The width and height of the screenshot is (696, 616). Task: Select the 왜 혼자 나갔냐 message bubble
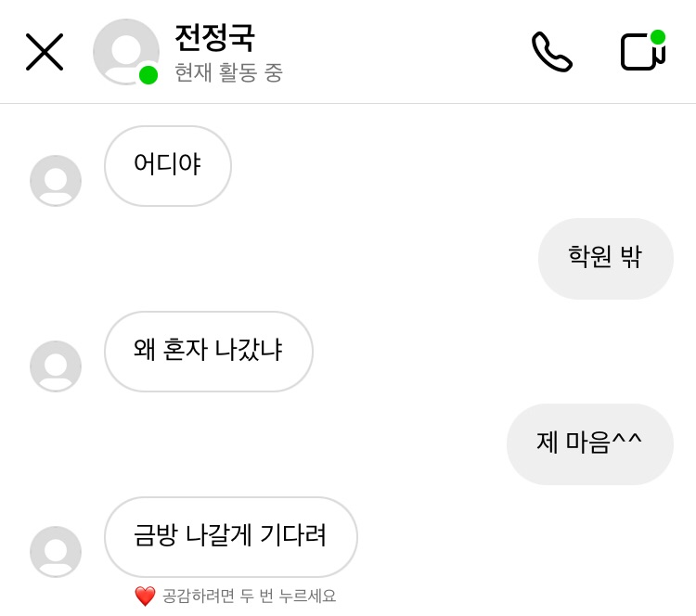(209, 352)
